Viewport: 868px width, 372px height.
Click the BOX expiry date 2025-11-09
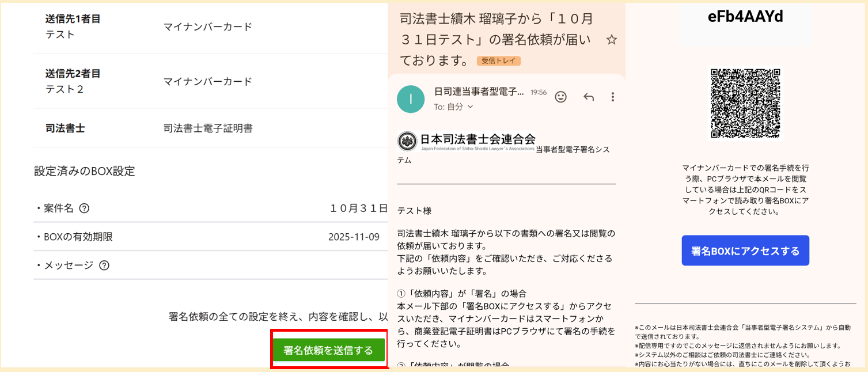[354, 237]
